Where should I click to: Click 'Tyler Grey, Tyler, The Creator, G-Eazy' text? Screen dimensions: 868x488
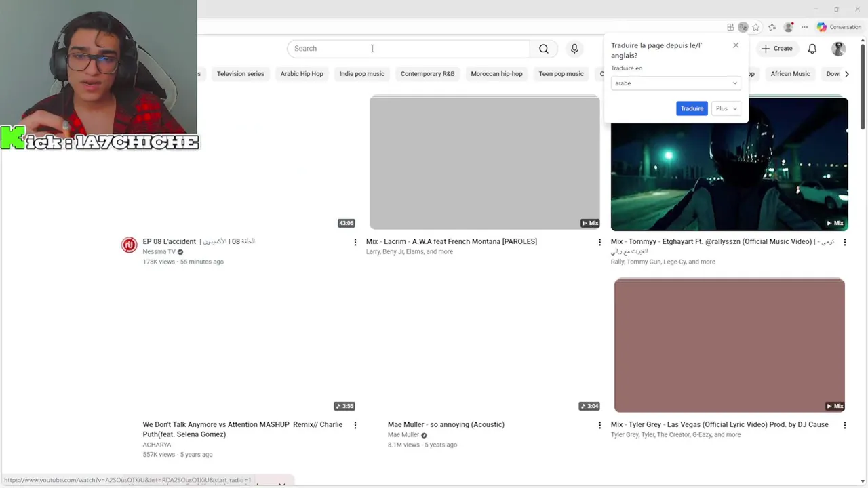(675, 435)
